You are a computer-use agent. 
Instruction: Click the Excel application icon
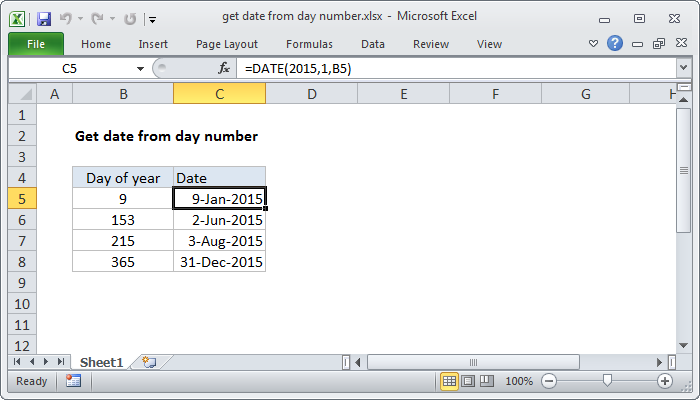tap(17, 19)
